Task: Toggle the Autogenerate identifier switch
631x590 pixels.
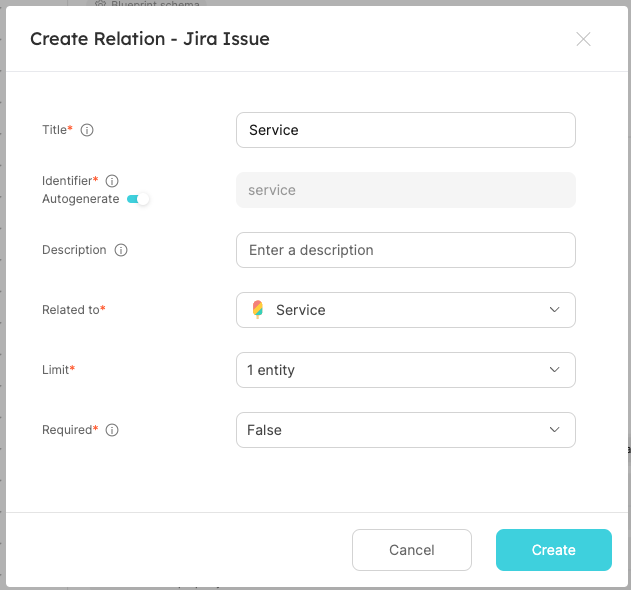Action: coord(138,199)
